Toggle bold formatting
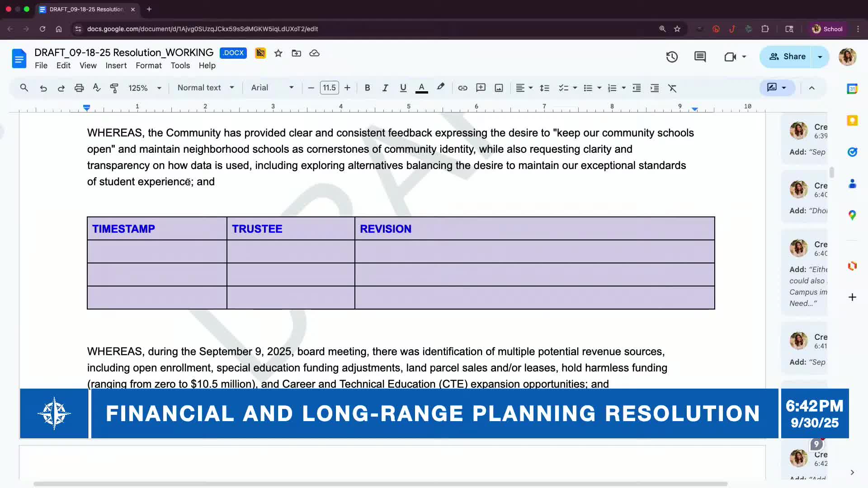 pyautogui.click(x=367, y=88)
